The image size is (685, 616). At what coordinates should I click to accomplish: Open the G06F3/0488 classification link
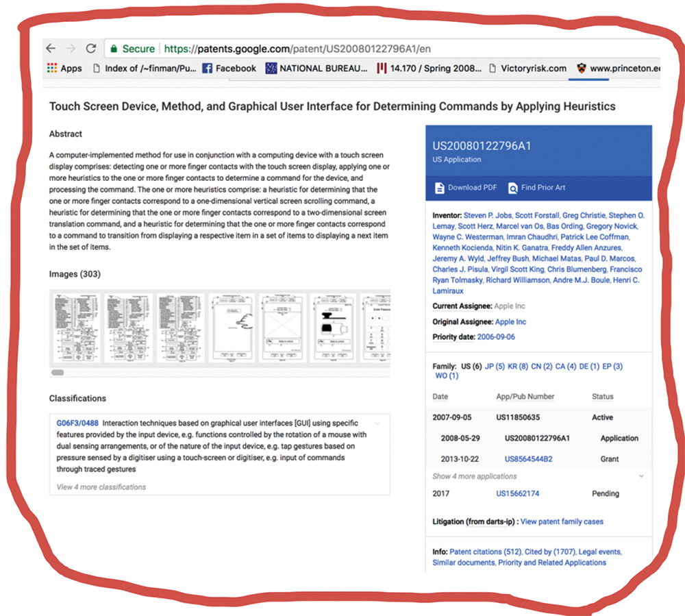pos(77,423)
